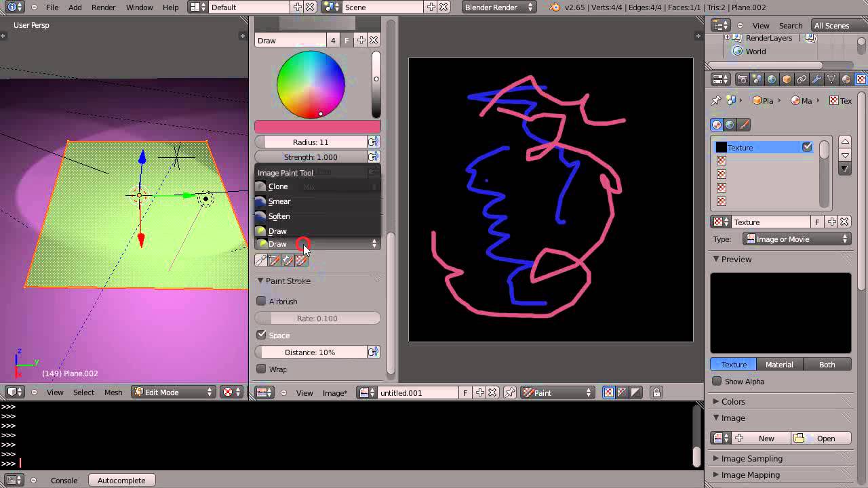
Task: Toggle Show Alpha checkbox in Preview
Action: (x=717, y=382)
